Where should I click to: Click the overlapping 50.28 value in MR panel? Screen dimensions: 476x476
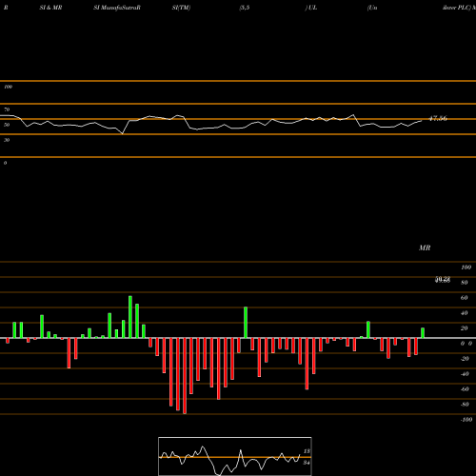coord(443,280)
